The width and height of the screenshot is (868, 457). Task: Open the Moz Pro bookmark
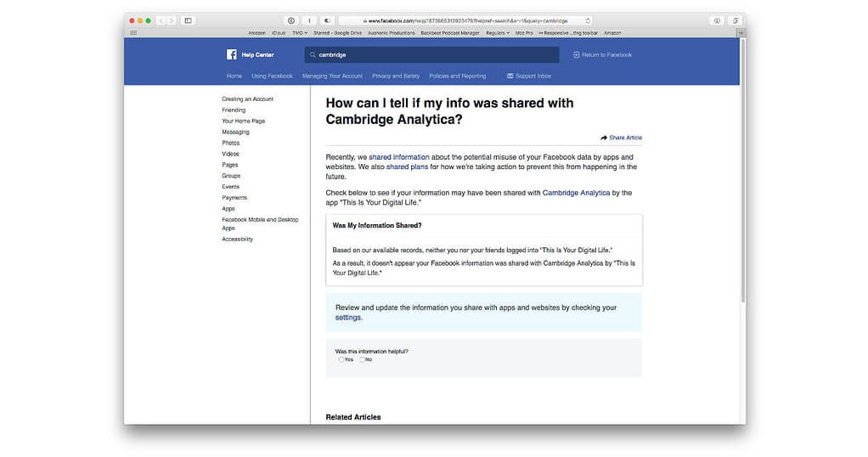(524, 32)
